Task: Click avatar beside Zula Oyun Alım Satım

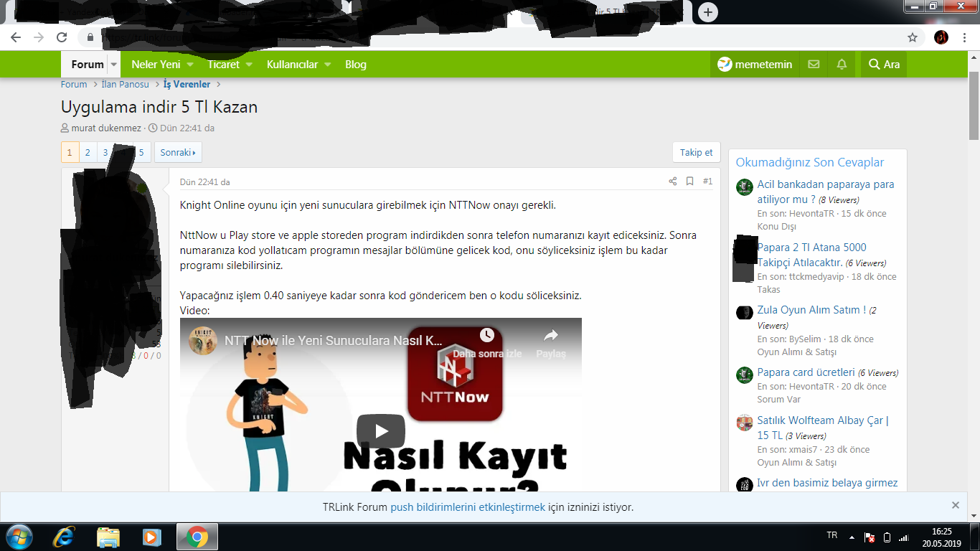Action: point(745,313)
